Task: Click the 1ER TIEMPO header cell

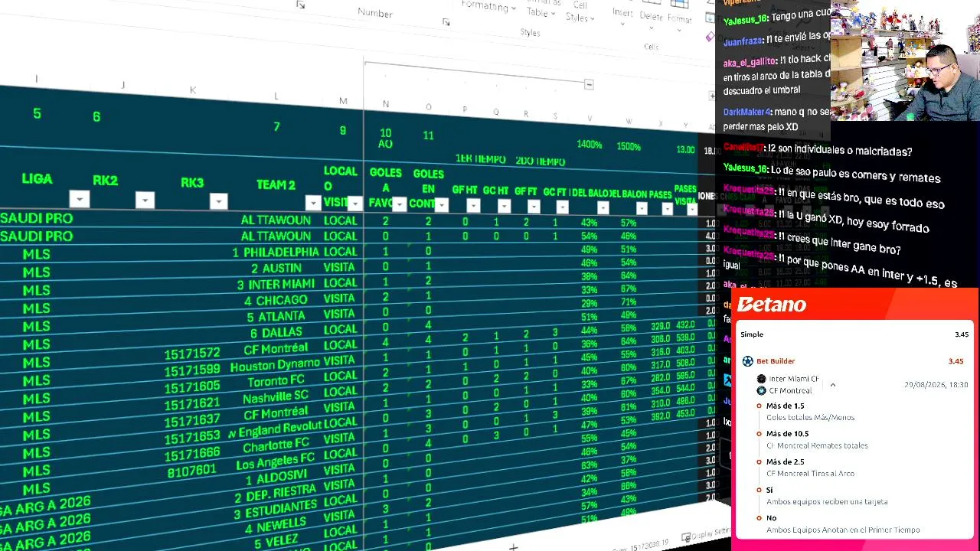Action: tap(480, 159)
